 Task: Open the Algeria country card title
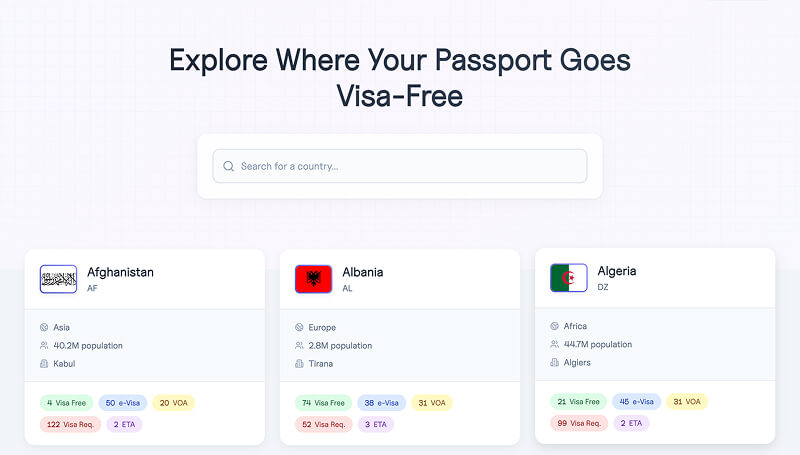(x=617, y=271)
